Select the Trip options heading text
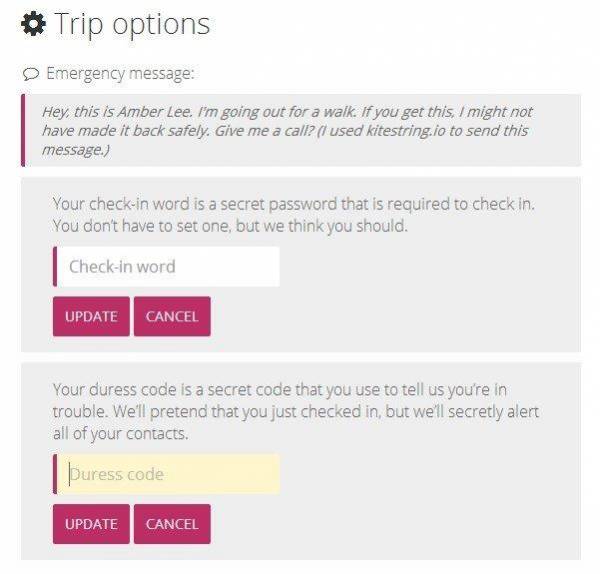The image size is (600, 574). (132, 24)
